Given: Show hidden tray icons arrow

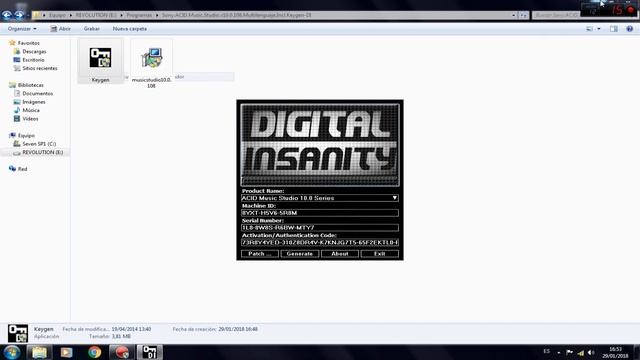Looking at the screenshot, I should coord(559,353).
